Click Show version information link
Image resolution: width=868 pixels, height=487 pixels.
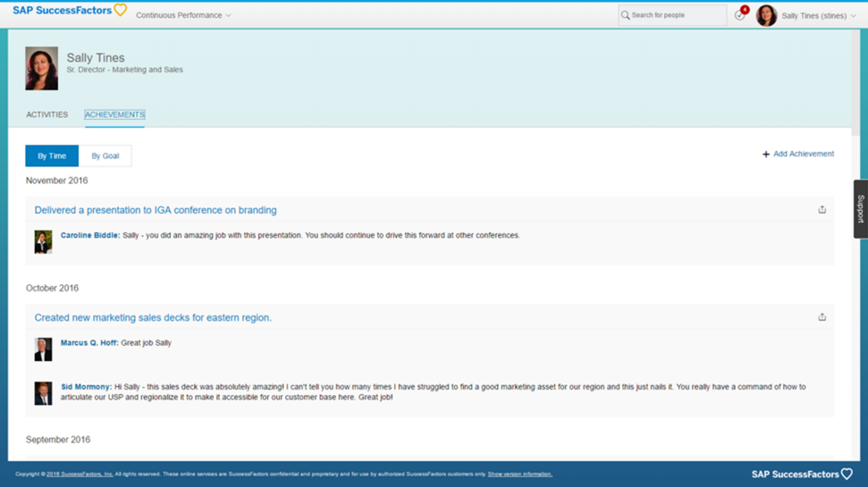coord(519,474)
